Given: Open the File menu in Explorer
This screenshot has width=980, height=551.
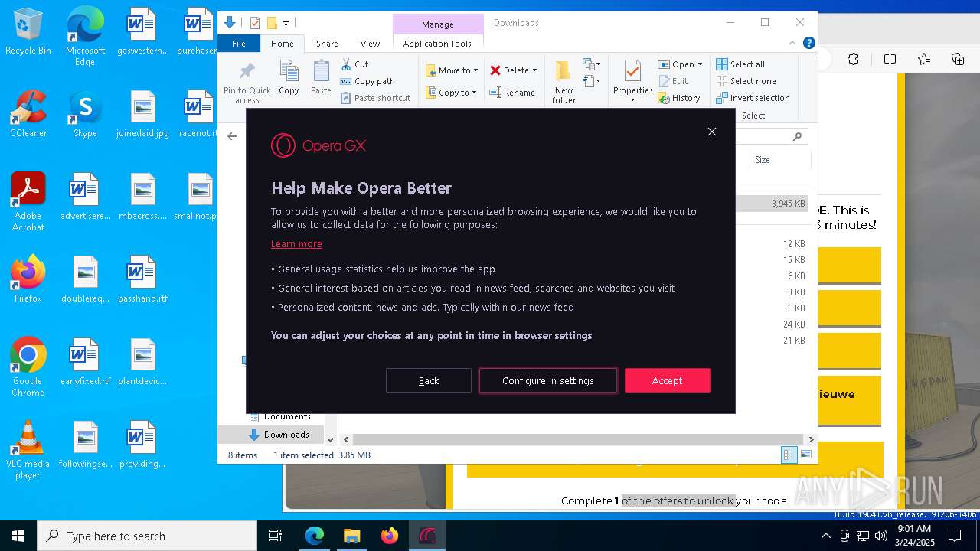Looking at the screenshot, I should (x=239, y=44).
